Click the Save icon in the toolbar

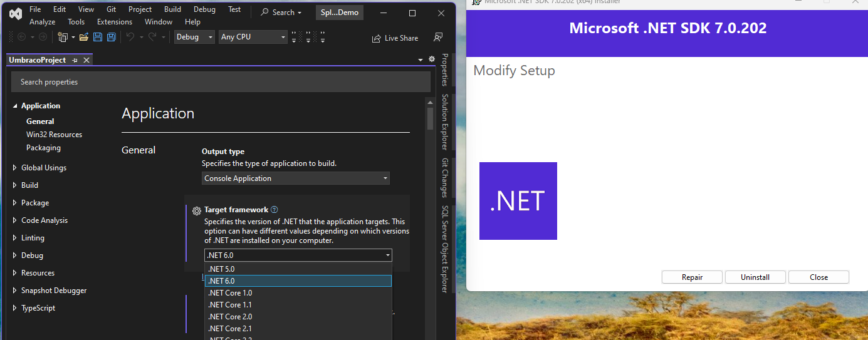point(98,37)
